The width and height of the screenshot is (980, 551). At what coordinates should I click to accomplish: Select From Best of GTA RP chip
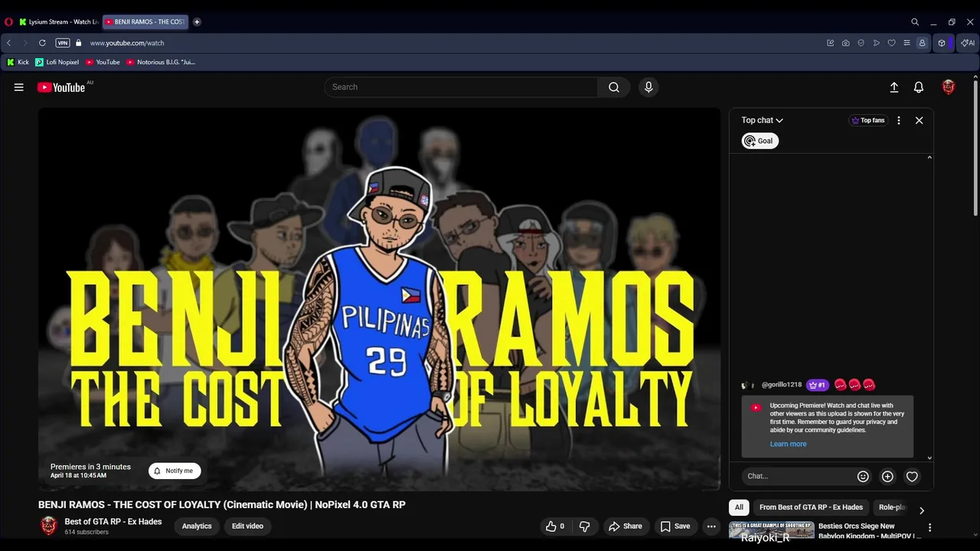tap(811, 507)
